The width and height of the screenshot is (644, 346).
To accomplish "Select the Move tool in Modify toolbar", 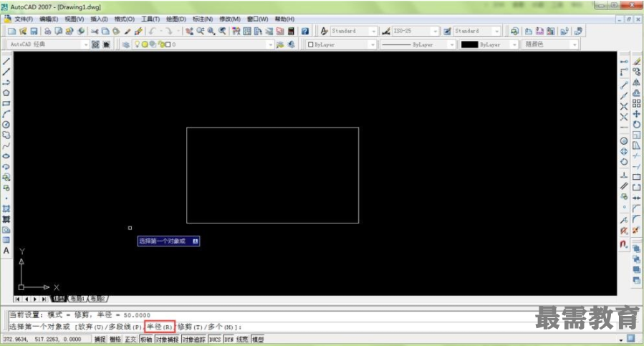I will pos(637,114).
